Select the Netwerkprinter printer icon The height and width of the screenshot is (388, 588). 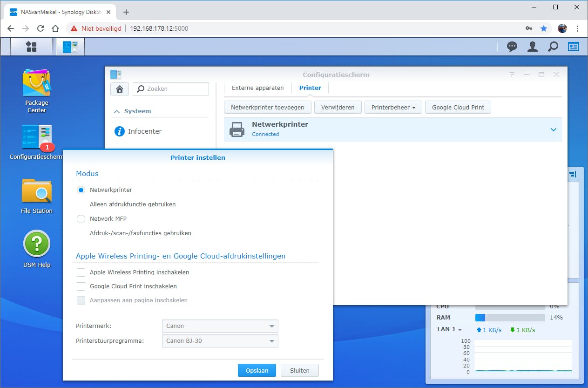pyautogui.click(x=237, y=129)
